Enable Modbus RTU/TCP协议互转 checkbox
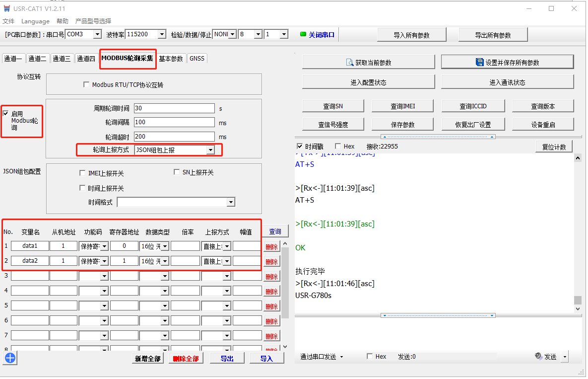The width and height of the screenshot is (588, 379). click(86, 85)
